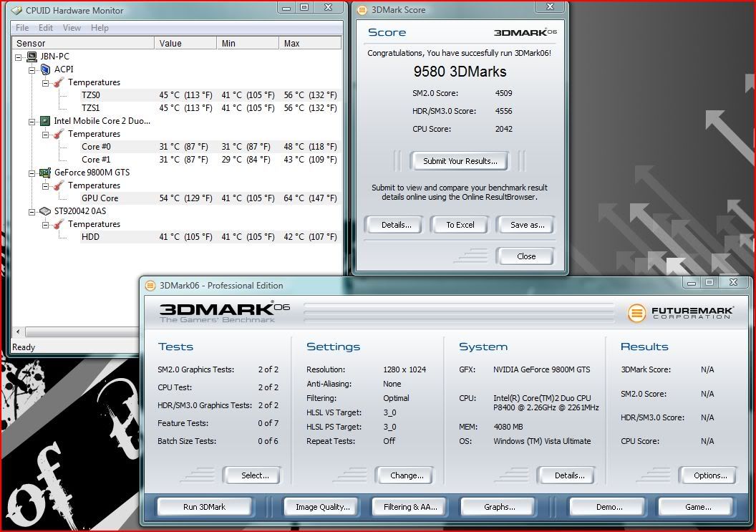Open Graphs button in 3DMark06
The height and width of the screenshot is (532, 756).
tap(500, 507)
